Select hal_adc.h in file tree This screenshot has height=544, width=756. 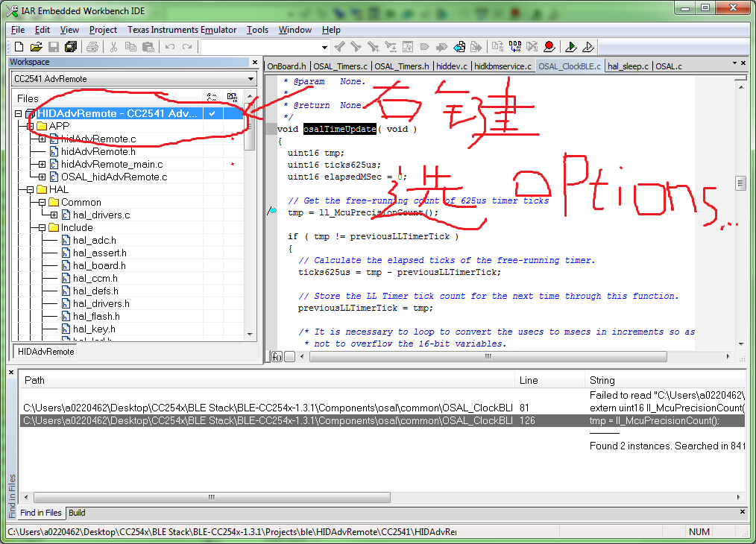tap(94, 241)
